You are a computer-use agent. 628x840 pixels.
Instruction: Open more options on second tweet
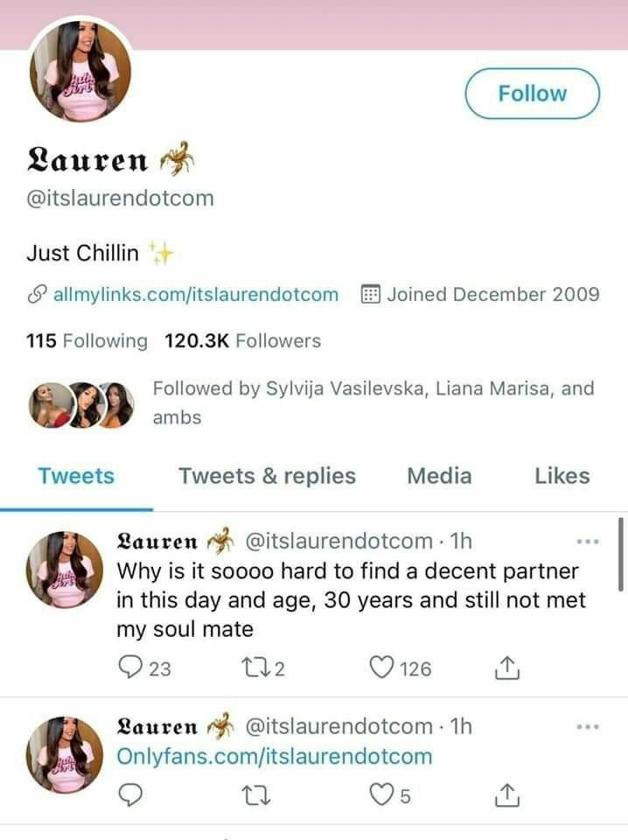point(587,727)
